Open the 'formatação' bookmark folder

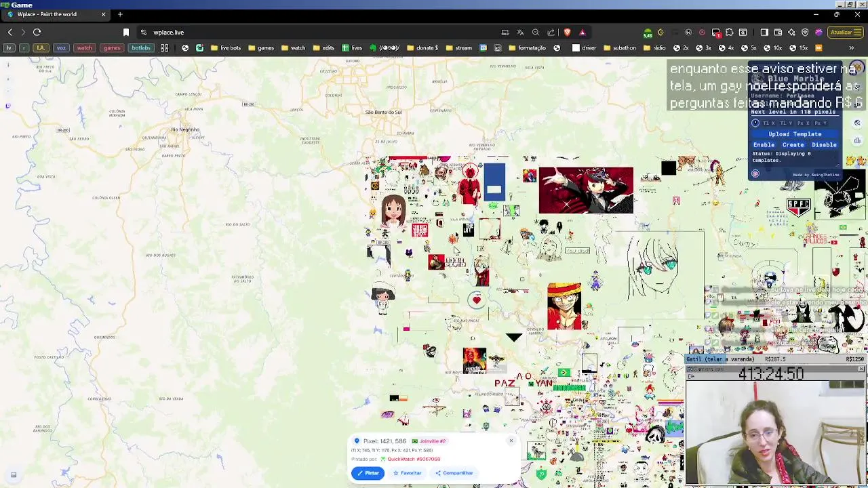tap(526, 48)
